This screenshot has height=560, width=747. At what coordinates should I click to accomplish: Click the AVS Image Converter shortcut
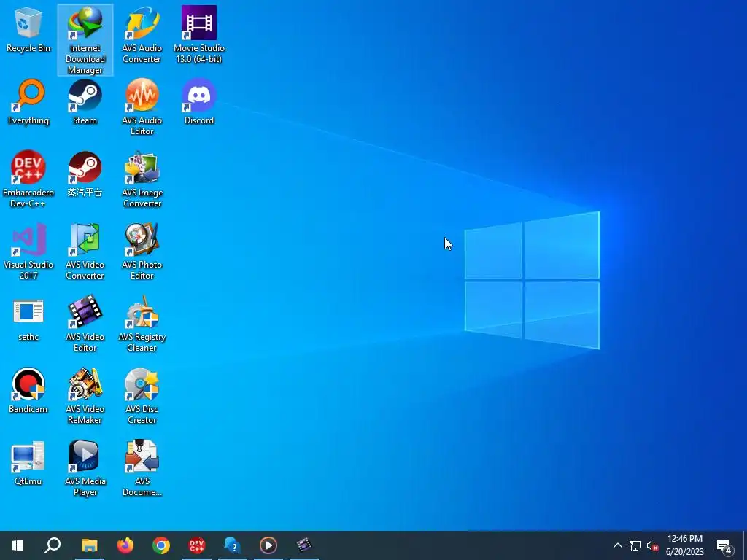coord(142,179)
